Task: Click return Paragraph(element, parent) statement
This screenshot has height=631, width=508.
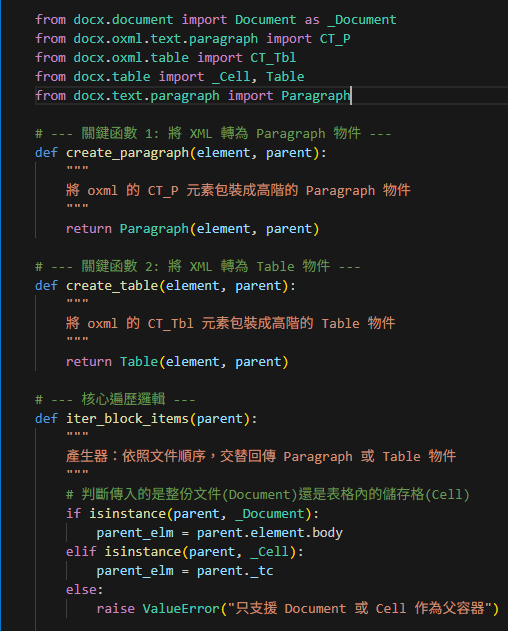Action: pos(192,229)
